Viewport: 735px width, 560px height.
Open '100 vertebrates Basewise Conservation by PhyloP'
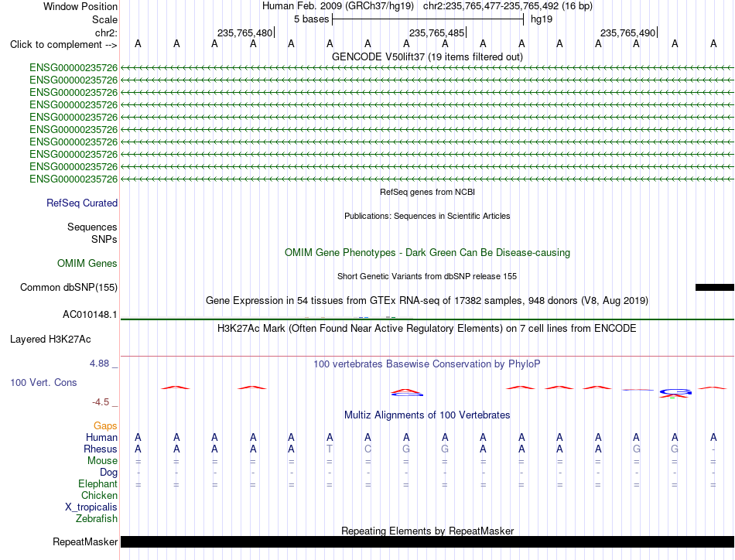[x=427, y=364]
